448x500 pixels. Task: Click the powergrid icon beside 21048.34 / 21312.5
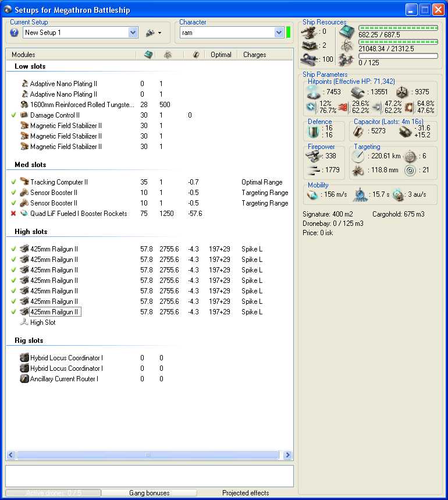point(347,46)
